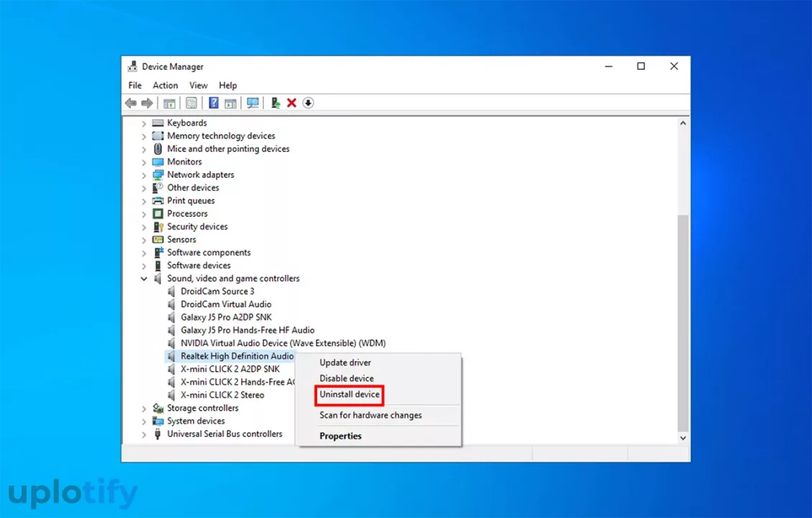This screenshot has height=518, width=812.
Task: Open the Properties sheet toolbar icon
Action: pyautogui.click(x=191, y=103)
